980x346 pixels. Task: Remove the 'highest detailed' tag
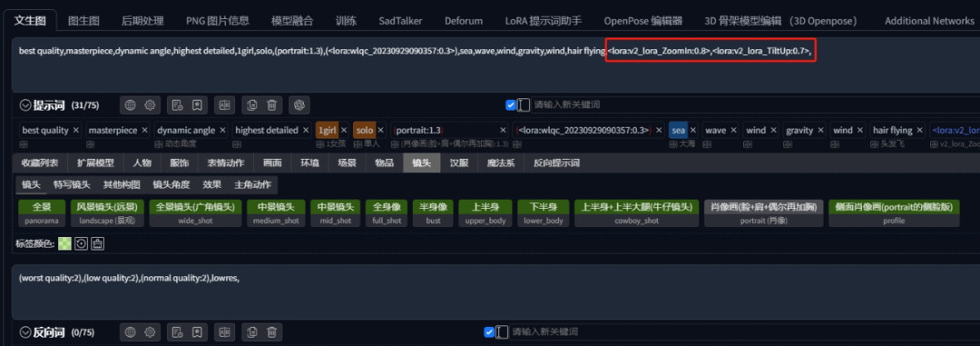pyautogui.click(x=306, y=131)
